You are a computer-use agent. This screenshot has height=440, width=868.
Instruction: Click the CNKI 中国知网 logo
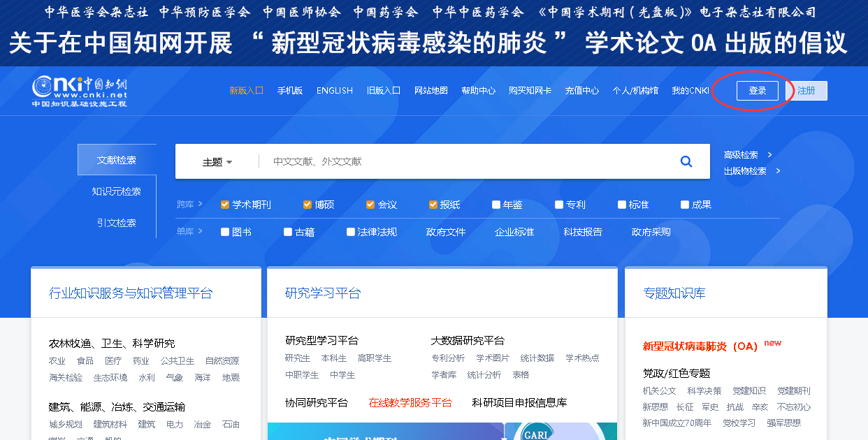pos(80,91)
